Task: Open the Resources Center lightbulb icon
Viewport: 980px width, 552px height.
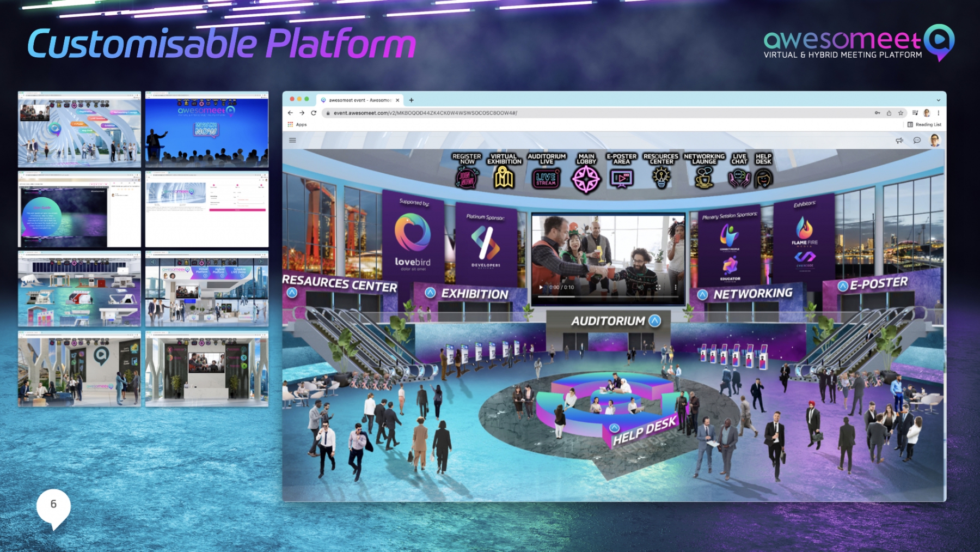Action: point(661,178)
